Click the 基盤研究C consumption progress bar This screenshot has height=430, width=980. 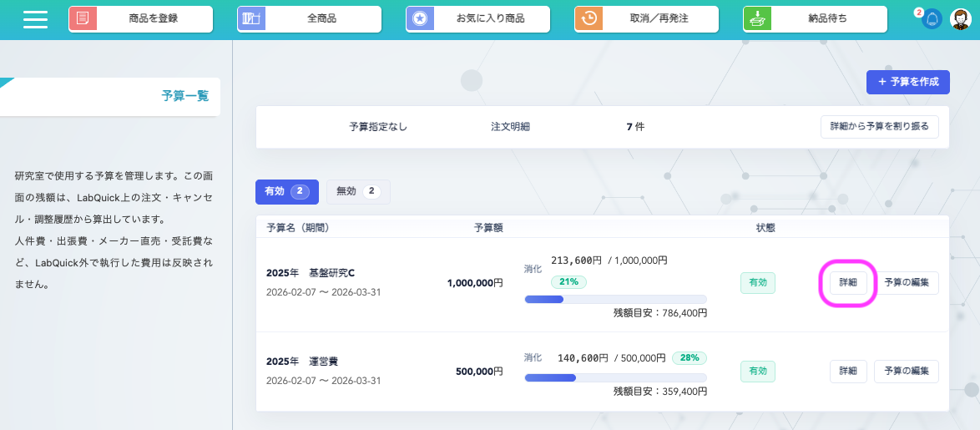coord(614,299)
